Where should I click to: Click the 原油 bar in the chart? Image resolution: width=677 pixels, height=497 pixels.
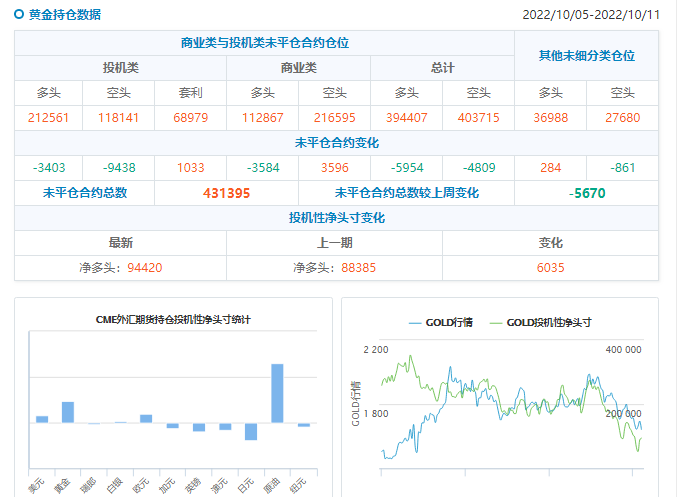click(x=277, y=393)
